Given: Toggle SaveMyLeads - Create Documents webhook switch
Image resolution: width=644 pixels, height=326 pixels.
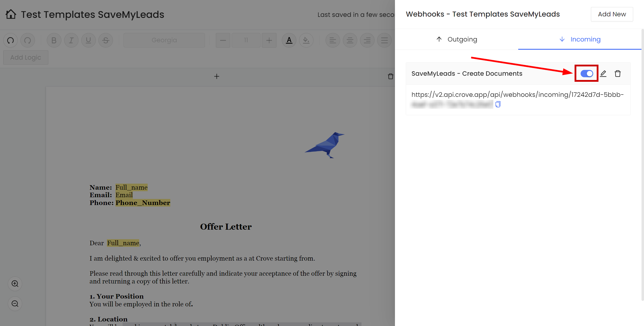Looking at the screenshot, I should tap(587, 73).
